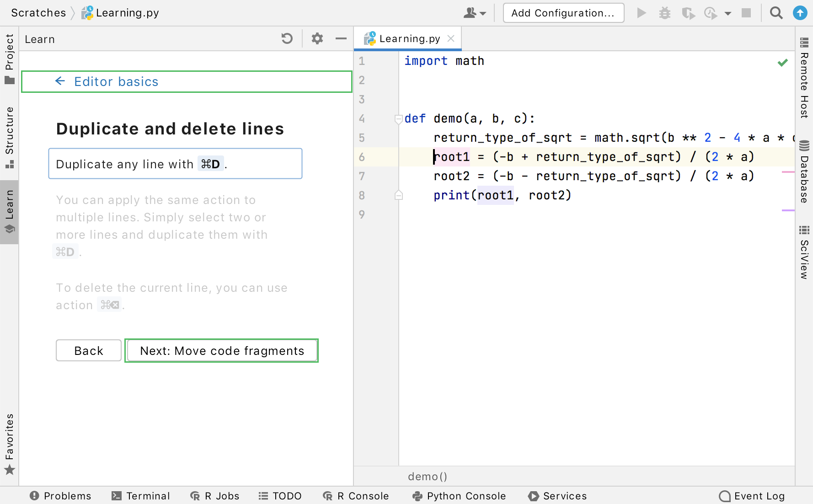
Task: Click the restart lesson icon in Learn panel
Action: (x=287, y=39)
